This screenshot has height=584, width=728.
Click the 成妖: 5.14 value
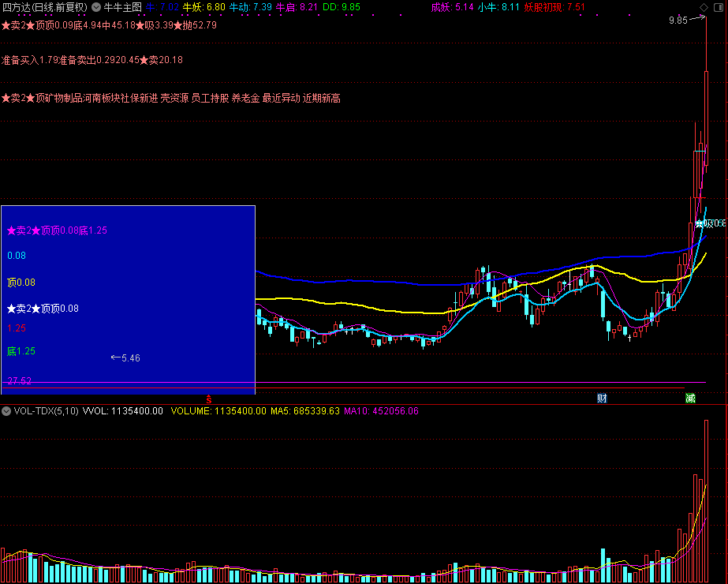pyautogui.click(x=452, y=7)
